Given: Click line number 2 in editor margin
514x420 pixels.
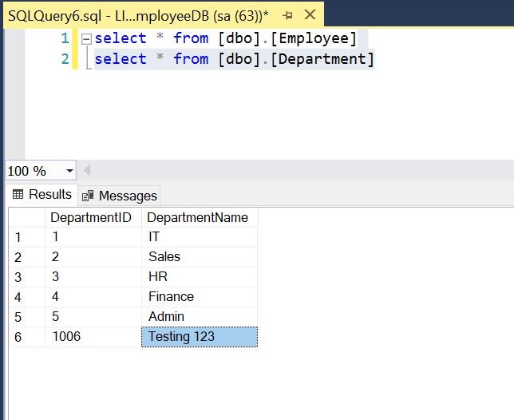Looking at the screenshot, I should click(x=65, y=59).
